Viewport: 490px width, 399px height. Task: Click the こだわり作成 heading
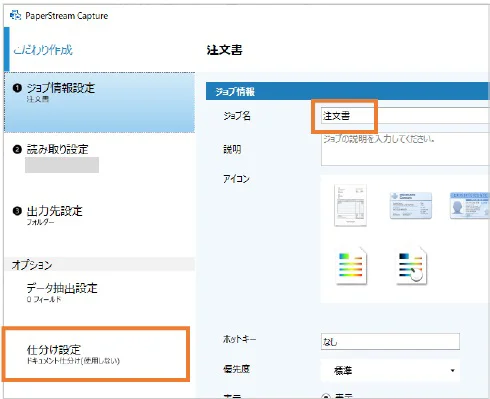[x=43, y=50]
